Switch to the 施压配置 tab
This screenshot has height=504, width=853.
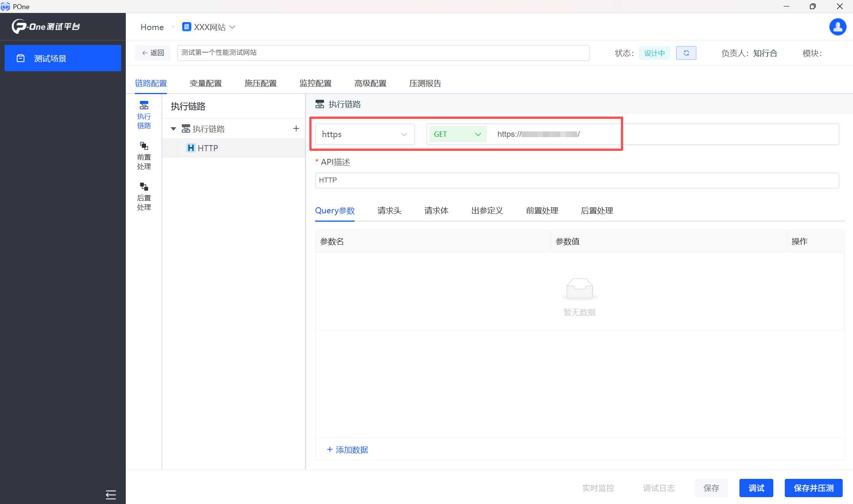pyautogui.click(x=260, y=83)
